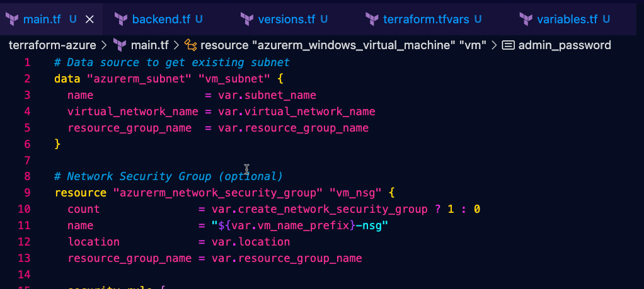Click var.location value
Screen dimensions: 644x289
[251, 242]
